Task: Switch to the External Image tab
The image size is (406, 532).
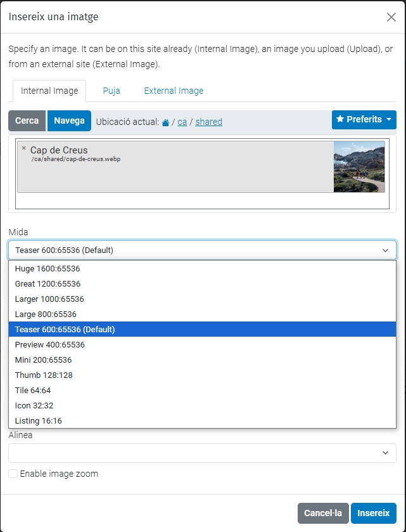Action: pos(174,91)
